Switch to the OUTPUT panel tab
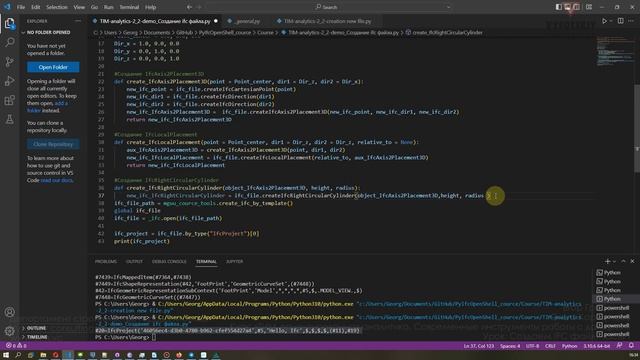Viewport: 640px width, 360px height. [x=134, y=262]
